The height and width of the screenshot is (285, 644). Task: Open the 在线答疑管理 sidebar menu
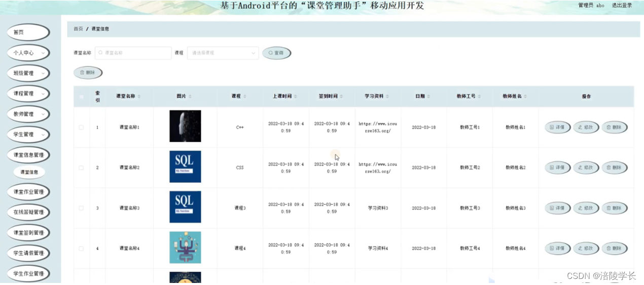pos(28,212)
